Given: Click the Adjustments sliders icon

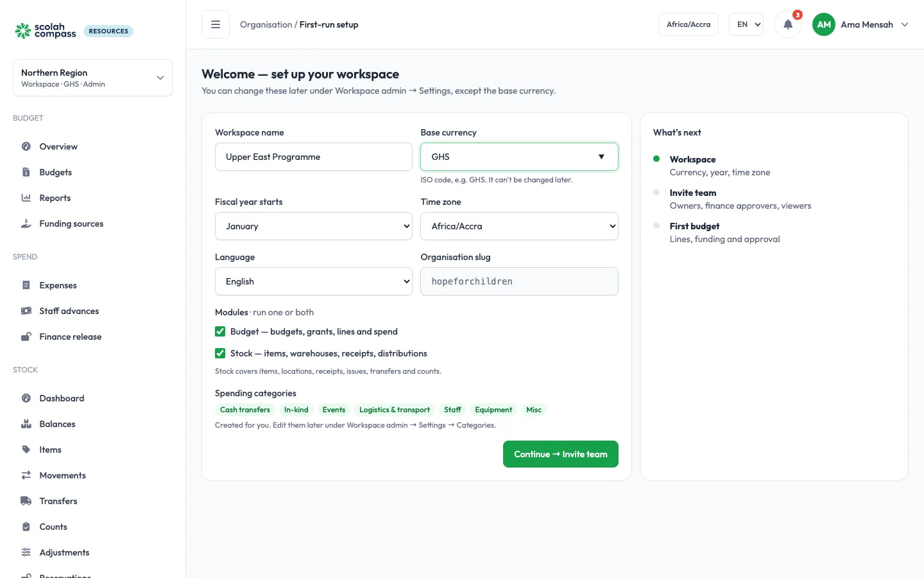Looking at the screenshot, I should coord(26,552).
